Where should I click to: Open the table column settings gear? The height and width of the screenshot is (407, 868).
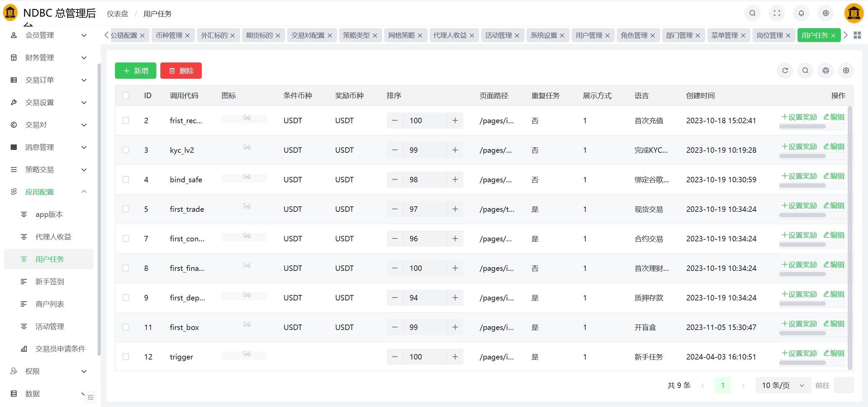point(846,71)
